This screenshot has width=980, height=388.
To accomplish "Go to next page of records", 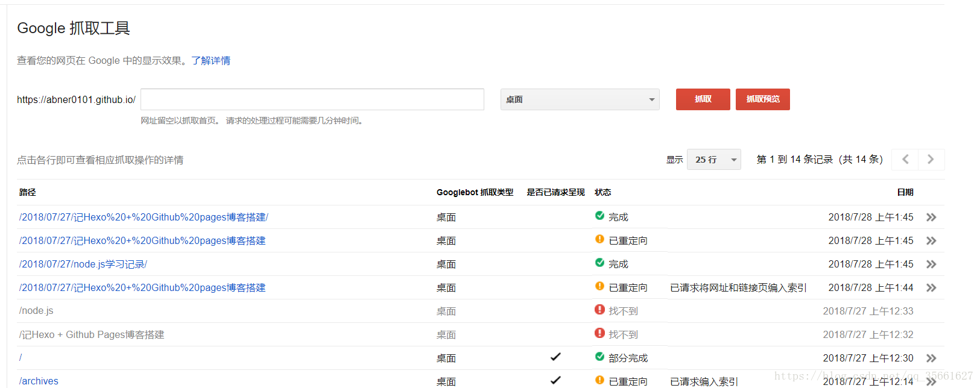I will [931, 160].
